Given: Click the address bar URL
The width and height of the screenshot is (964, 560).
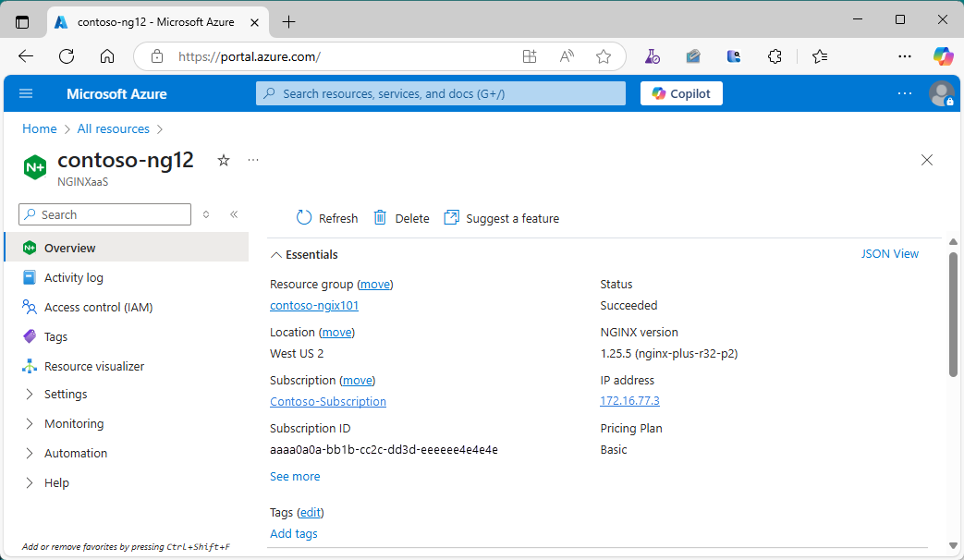Looking at the screenshot, I should click(x=250, y=56).
